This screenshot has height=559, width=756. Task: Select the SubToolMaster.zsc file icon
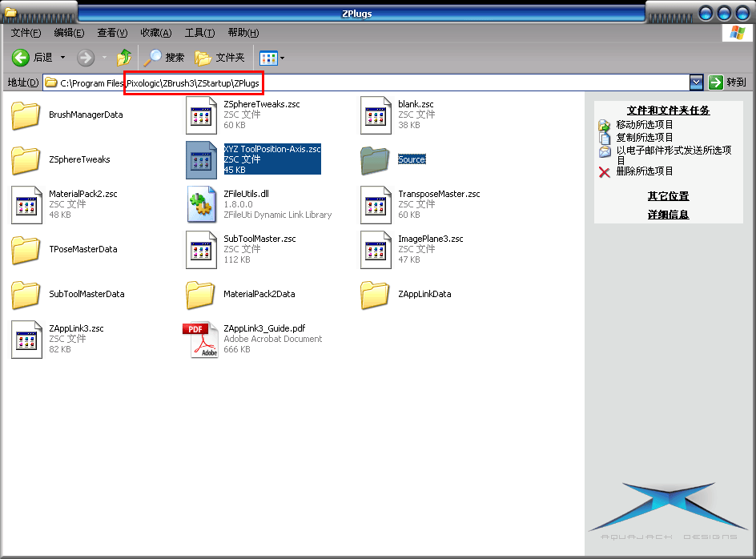pyautogui.click(x=201, y=250)
